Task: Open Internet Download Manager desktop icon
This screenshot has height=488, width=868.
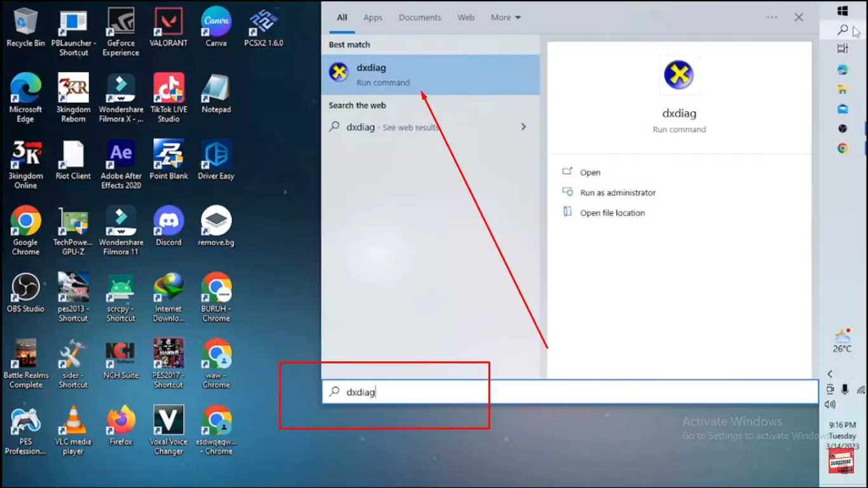Action: (x=169, y=297)
